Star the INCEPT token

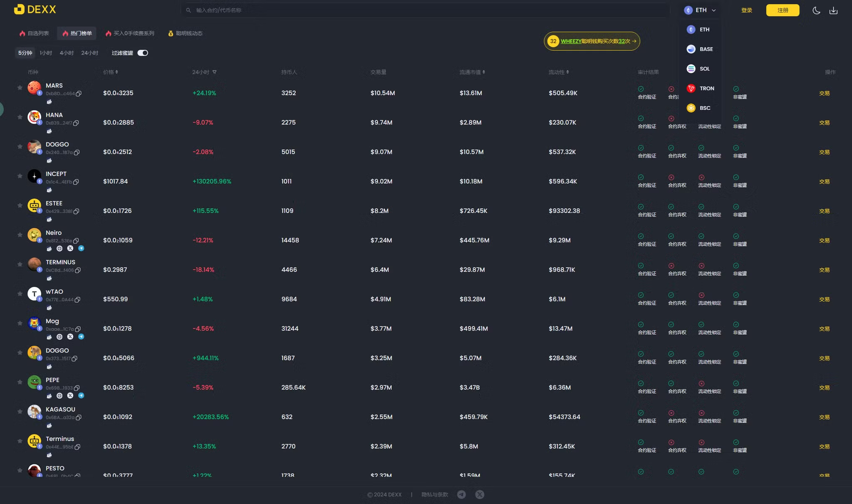click(20, 176)
